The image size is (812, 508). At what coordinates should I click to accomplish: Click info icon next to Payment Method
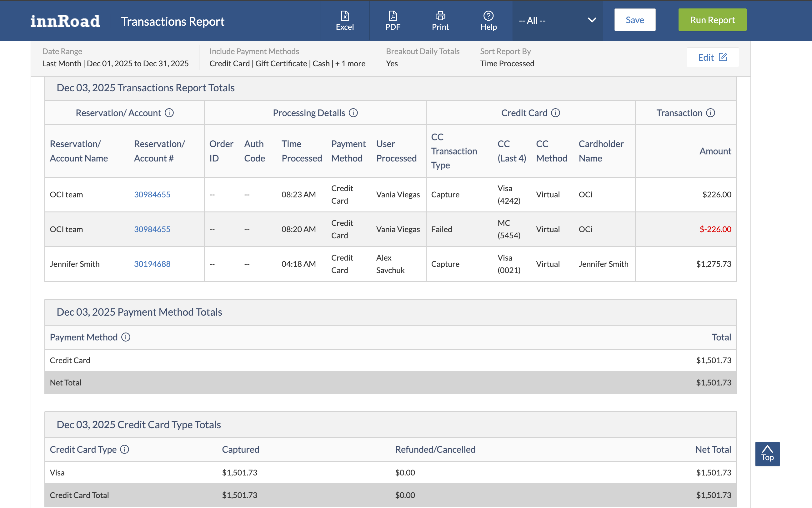click(x=126, y=337)
